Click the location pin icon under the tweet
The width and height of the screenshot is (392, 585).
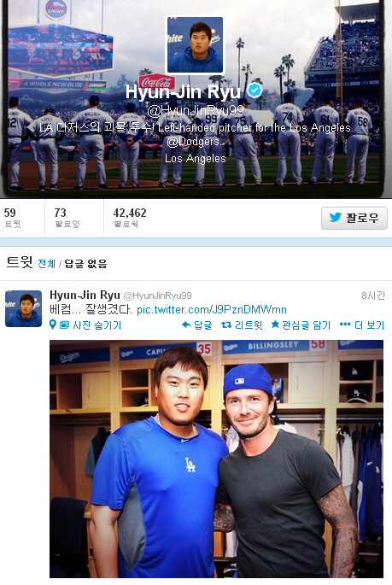[53, 325]
